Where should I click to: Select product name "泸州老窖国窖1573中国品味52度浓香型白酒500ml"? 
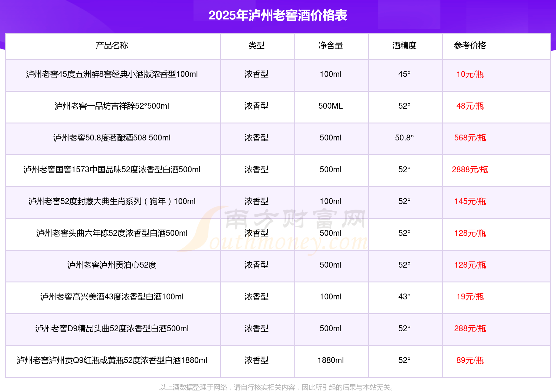(x=112, y=169)
